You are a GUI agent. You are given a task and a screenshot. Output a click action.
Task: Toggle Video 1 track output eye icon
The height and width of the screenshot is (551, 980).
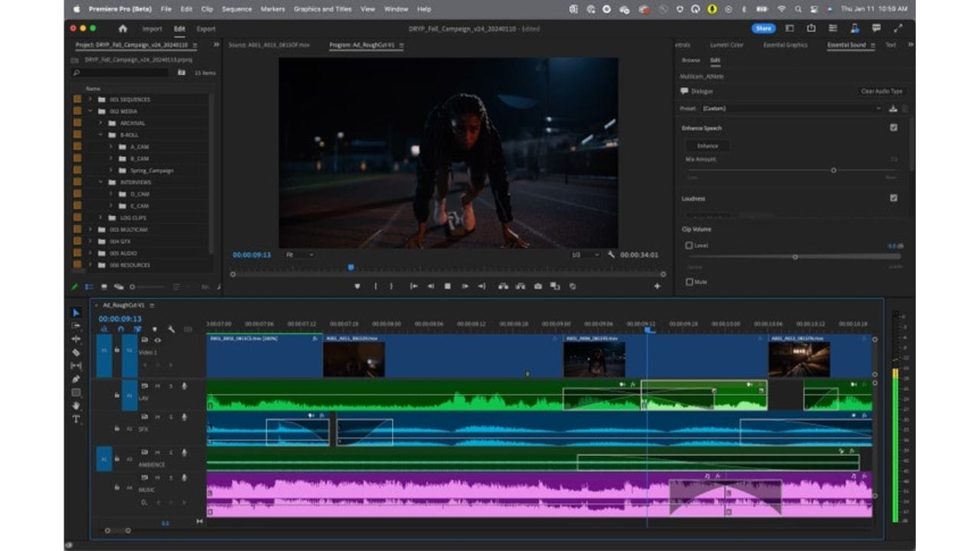click(158, 340)
